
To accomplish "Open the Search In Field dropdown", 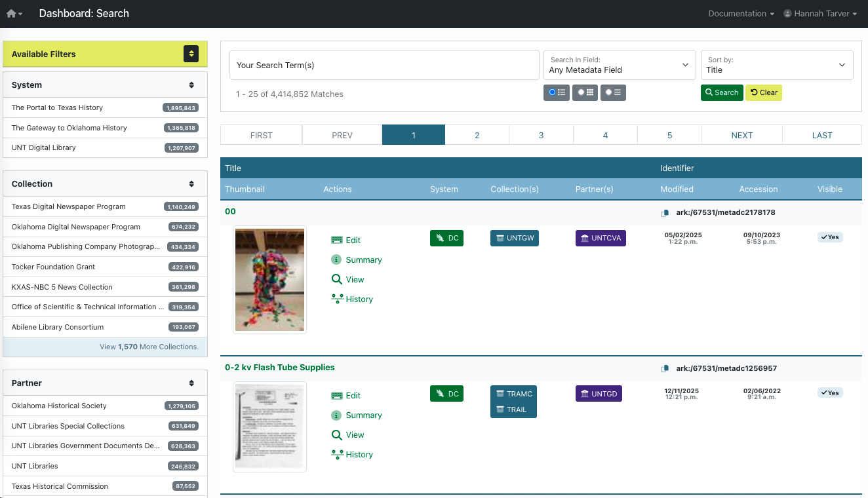I will pos(619,64).
